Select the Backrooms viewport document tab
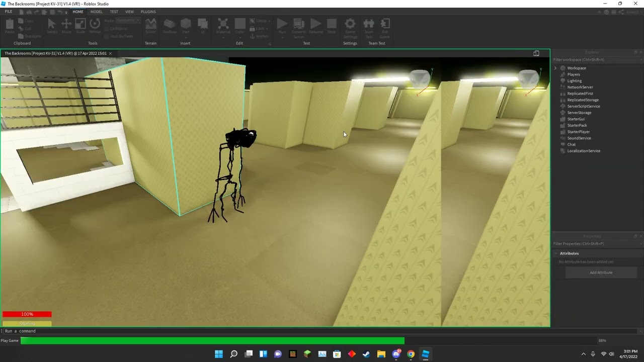644x362 pixels. [55, 53]
